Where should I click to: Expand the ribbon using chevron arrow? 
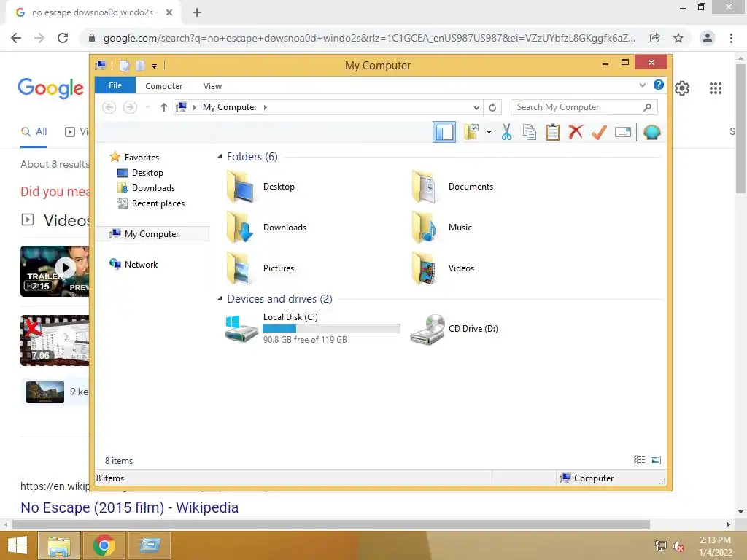(642, 85)
